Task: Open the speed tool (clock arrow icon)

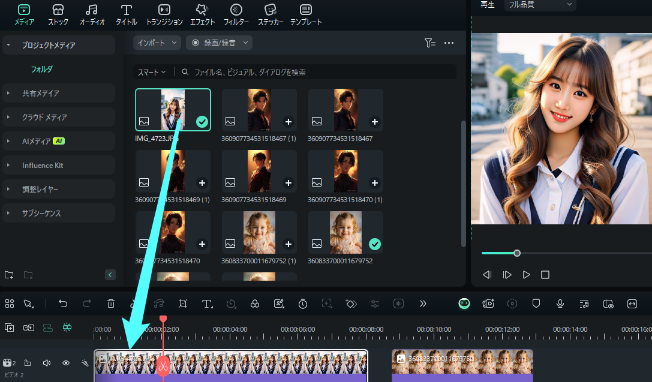Action: [x=231, y=304]
